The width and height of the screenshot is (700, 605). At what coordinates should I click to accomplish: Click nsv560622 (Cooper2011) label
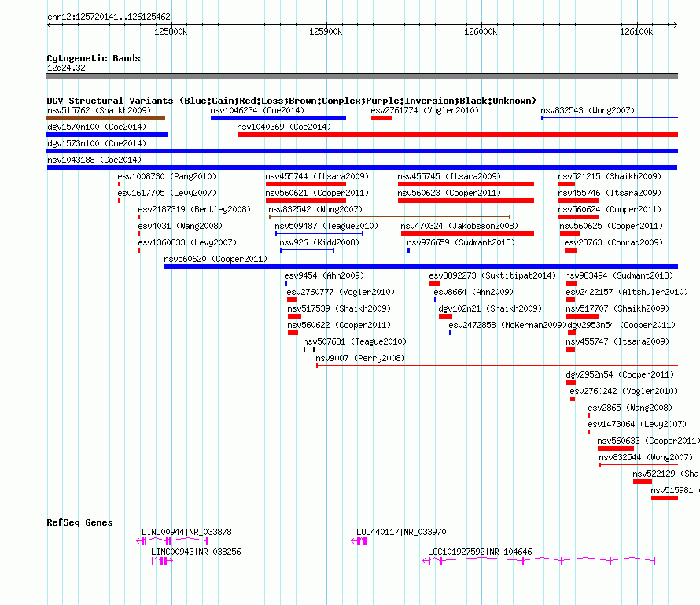pos(339,325)
